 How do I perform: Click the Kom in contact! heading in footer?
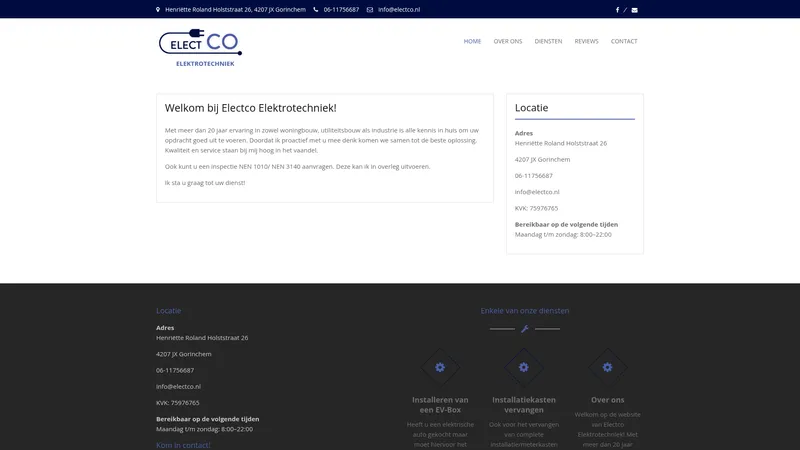183,445
